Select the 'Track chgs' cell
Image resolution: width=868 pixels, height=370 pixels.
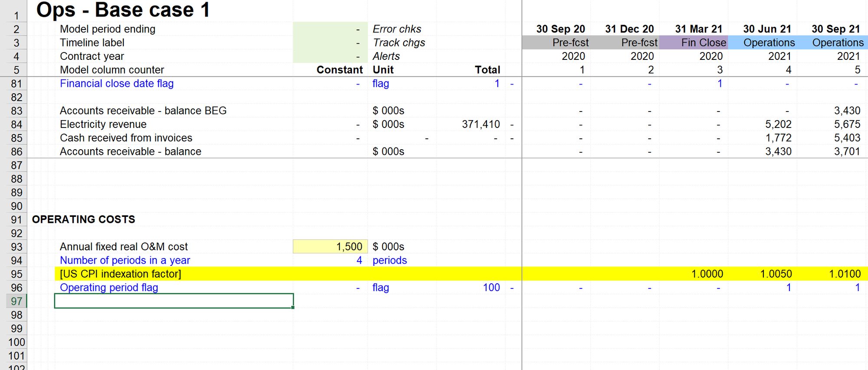pos(399,43)
